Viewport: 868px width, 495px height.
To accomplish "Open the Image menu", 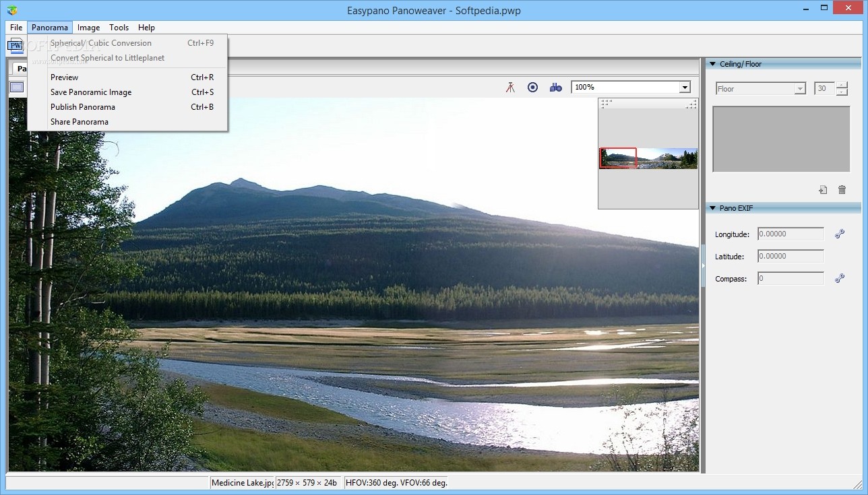I will 88,28.
